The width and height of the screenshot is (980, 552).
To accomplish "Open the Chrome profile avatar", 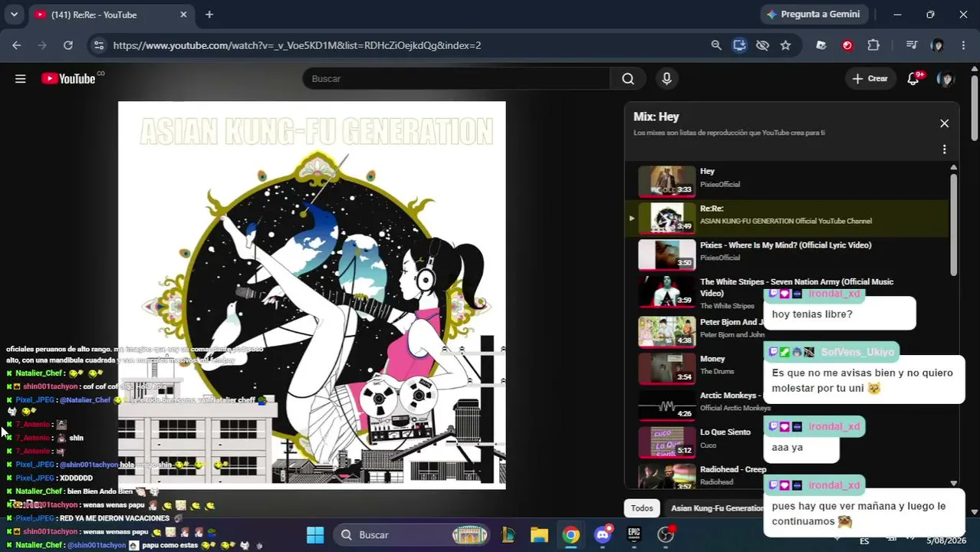I will pyautogui.click(x=937, y=45).
